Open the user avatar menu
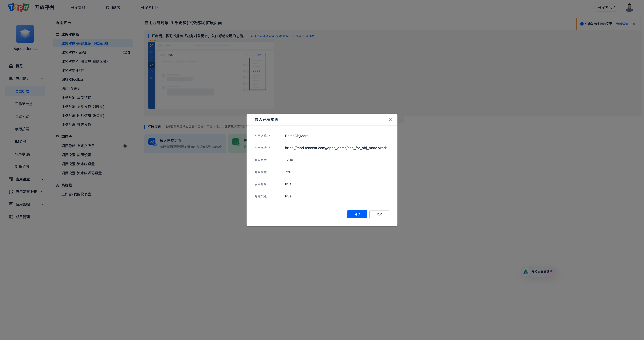The height and width of the screenshot is (340, 644). (629, 8)
